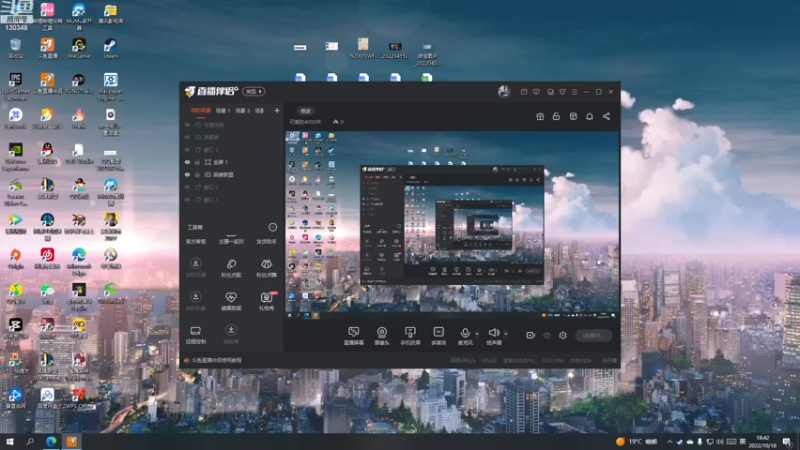Switch to the 场景 2 tab
Image resolution: width=800 pixels, height=450 pixels.
click(x=242, y=110)
